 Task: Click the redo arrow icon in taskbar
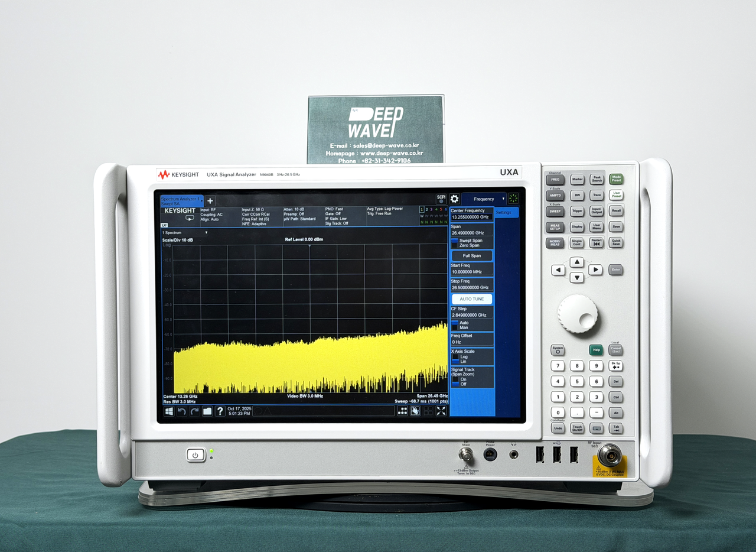tap(194, 411)
